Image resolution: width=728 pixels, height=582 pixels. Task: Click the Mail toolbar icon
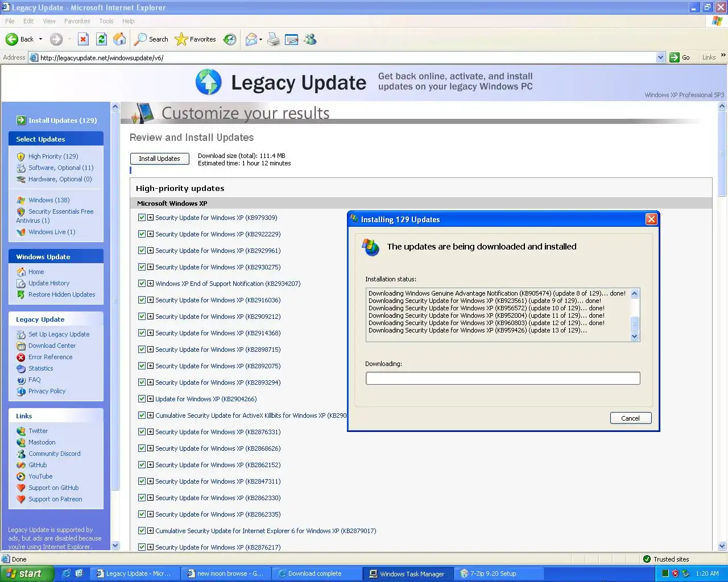251,39
